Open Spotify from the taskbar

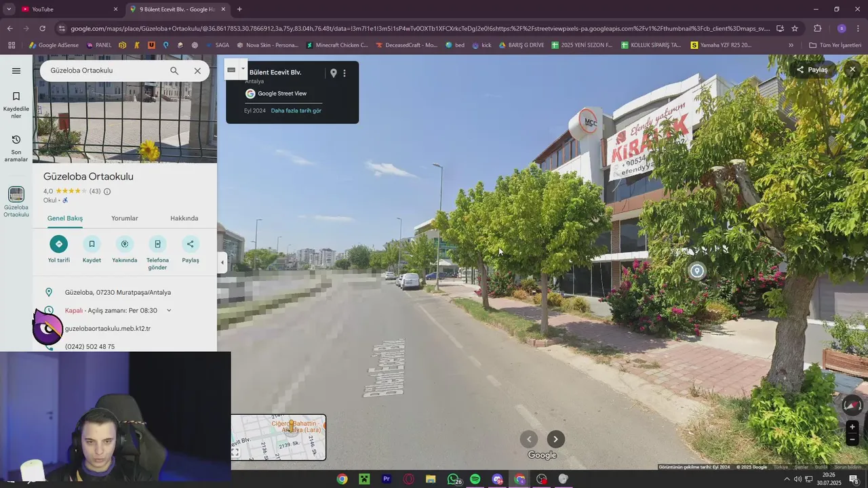pos(475,479)
